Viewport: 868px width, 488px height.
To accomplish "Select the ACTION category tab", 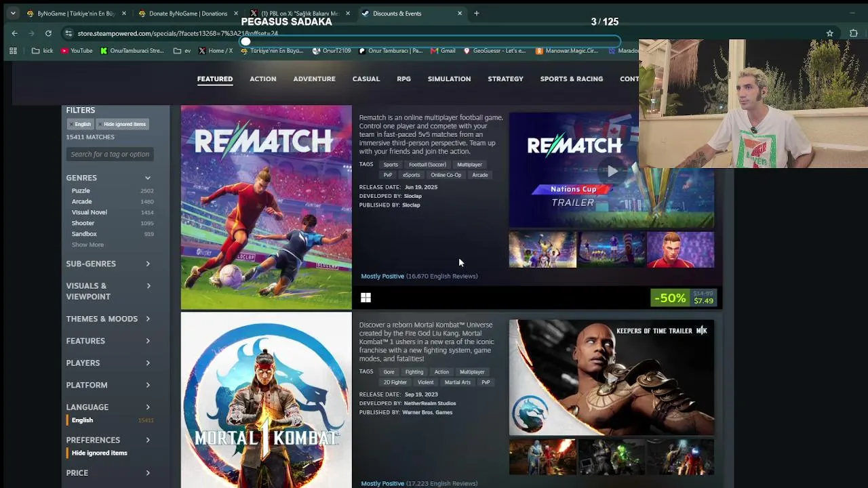I will point(263,79).
